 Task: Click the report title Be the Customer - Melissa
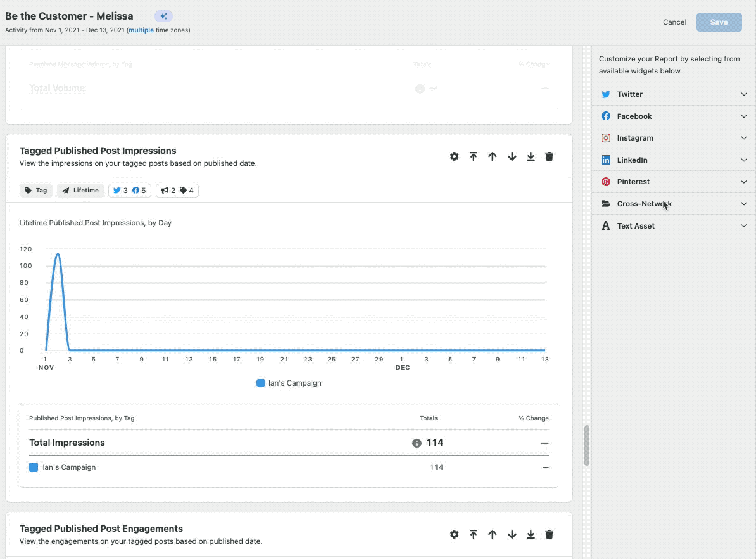[x=69, y=16]
